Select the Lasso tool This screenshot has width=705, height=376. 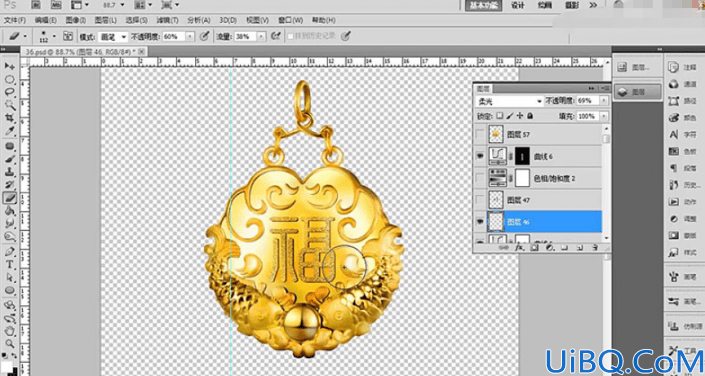click(9, 92)
